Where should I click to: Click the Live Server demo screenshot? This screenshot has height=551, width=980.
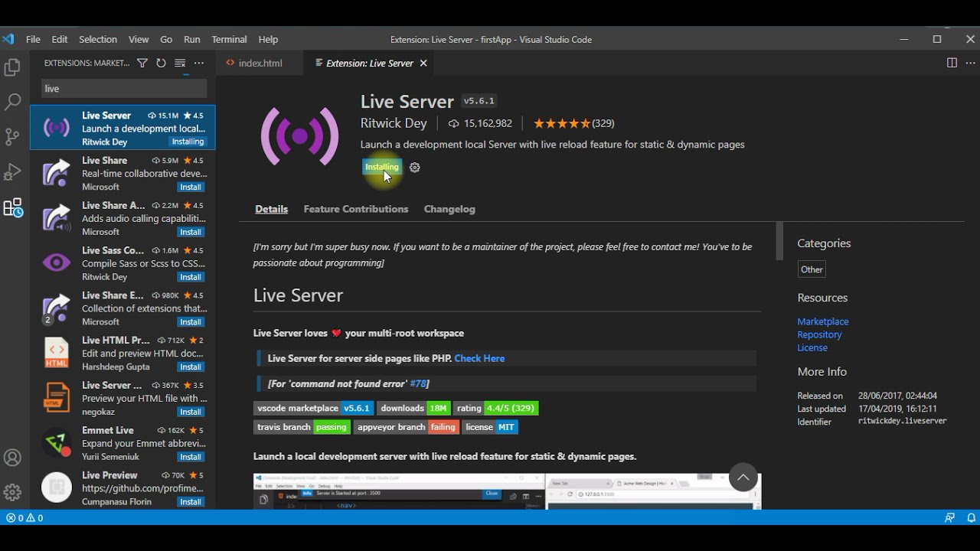tap(507, 491)
